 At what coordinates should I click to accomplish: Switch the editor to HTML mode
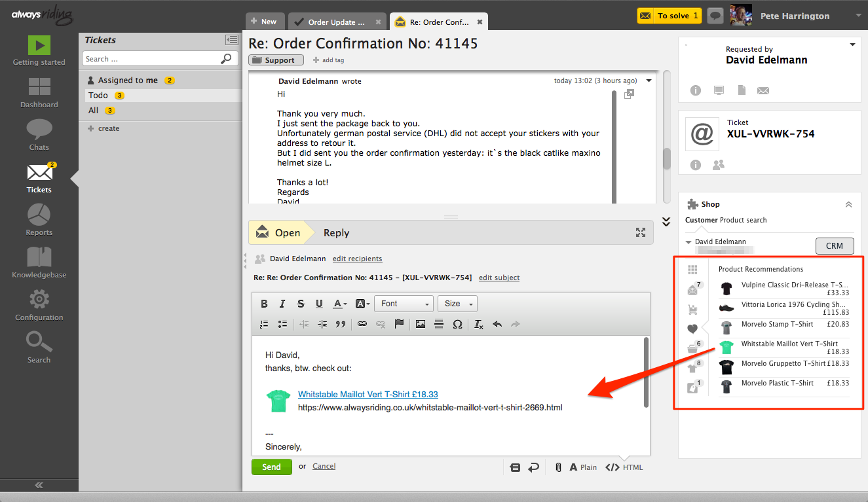coord(624,467)
